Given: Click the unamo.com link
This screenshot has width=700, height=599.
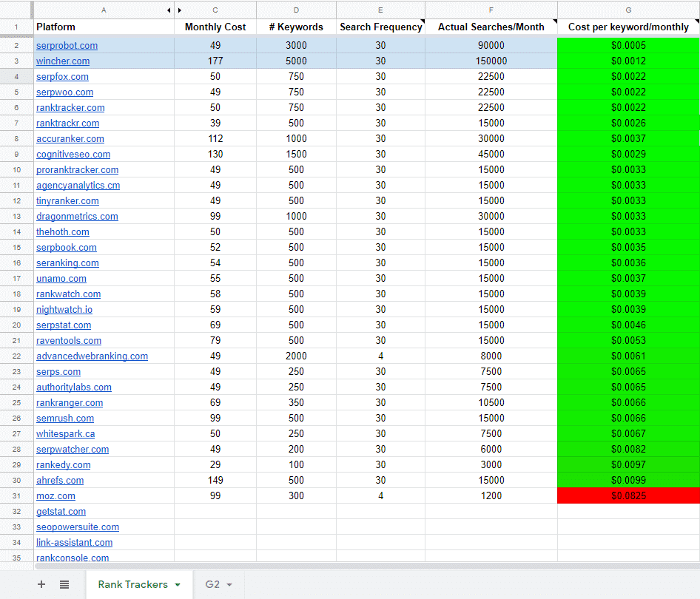Looking at the screenshot, I should pos(61,279).
